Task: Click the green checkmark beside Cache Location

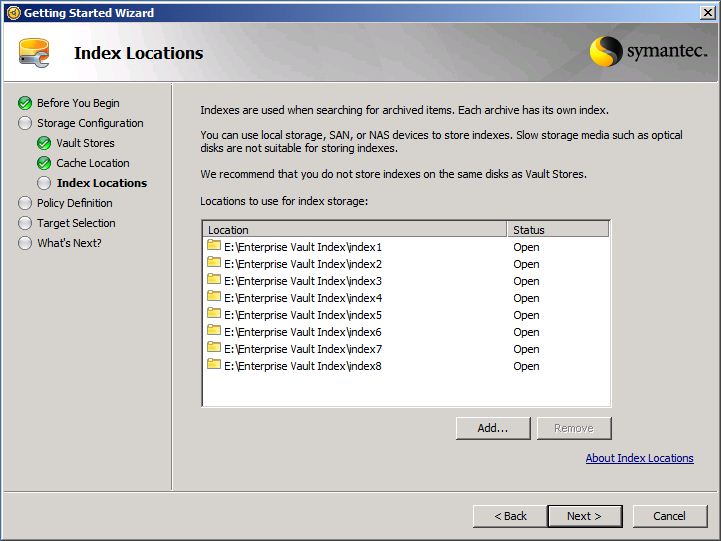Action: [44, 163]
